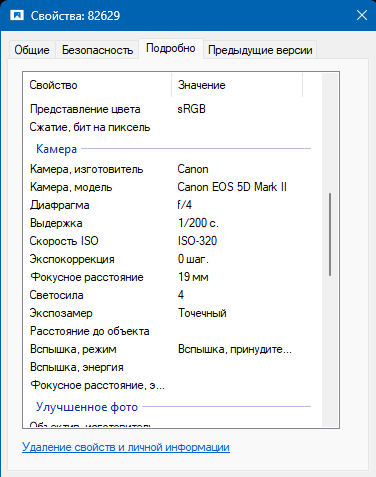Click the Улучшенное фото section header
Viewport: 376px width, 477px height.
(x=87, y=407)
